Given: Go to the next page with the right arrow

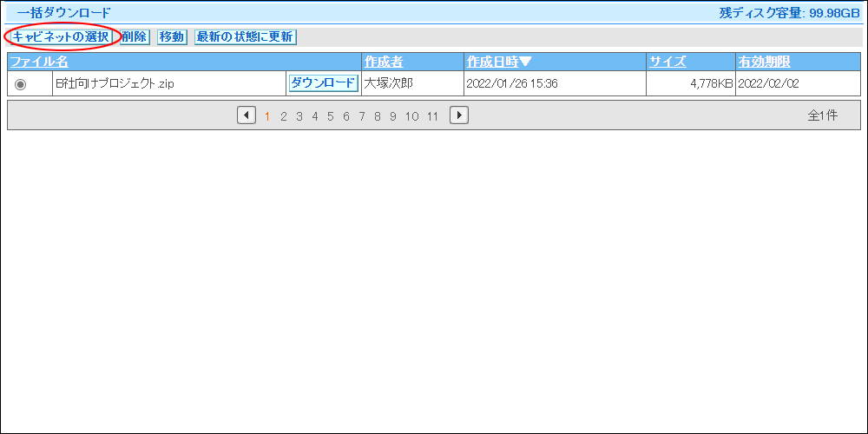Looking at the screenshot, I should click(459, 115).
